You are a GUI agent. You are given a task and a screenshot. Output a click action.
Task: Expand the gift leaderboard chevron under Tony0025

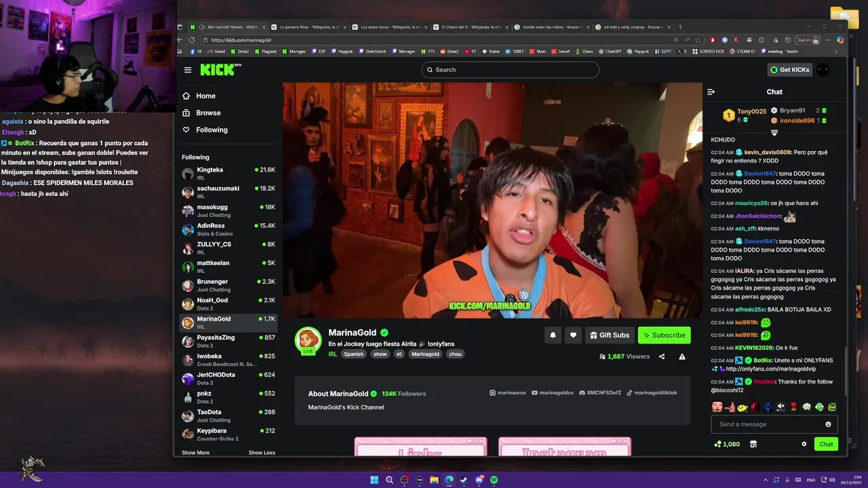pos(774,133)
